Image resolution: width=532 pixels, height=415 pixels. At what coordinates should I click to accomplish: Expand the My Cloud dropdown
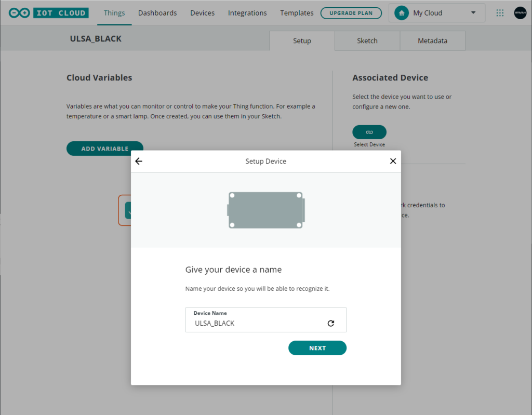coord(473,13)
